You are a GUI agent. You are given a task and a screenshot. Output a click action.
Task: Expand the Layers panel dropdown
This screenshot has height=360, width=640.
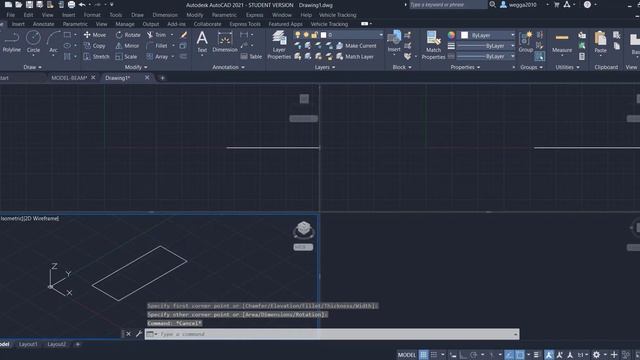tap(325, 67)
